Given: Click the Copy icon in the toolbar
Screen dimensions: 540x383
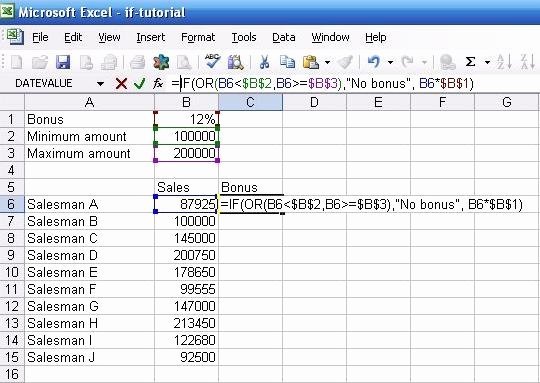Looking at the screenshot, I should (x=287, y=62).
